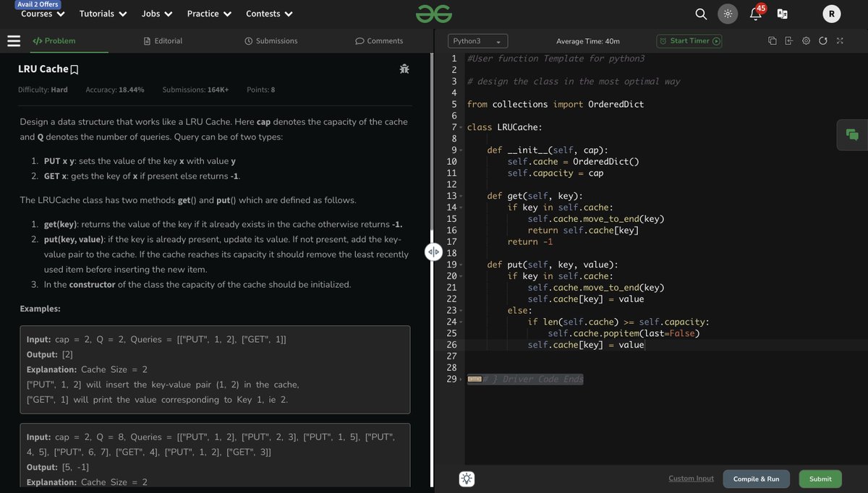868x493 pixels.
Task: Open the search magnifier in the top bar
Action: coord(701,14)
